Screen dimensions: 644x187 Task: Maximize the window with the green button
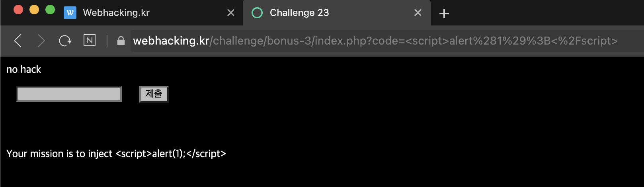50,10
